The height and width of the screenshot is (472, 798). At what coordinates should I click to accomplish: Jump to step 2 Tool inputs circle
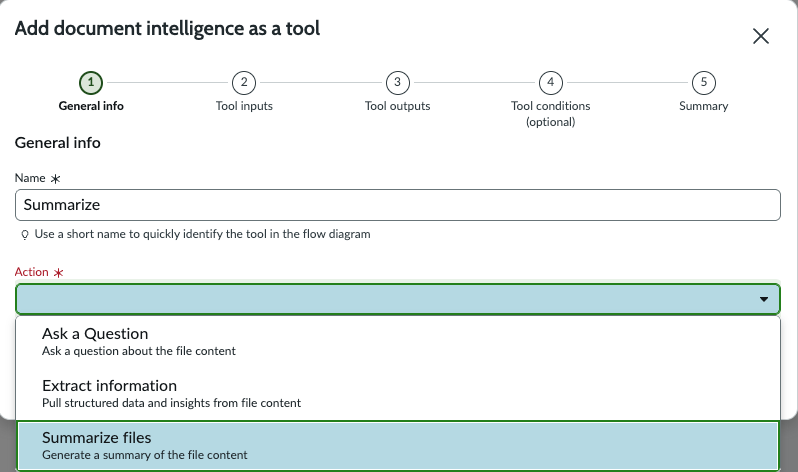click(x=244, y=82)
